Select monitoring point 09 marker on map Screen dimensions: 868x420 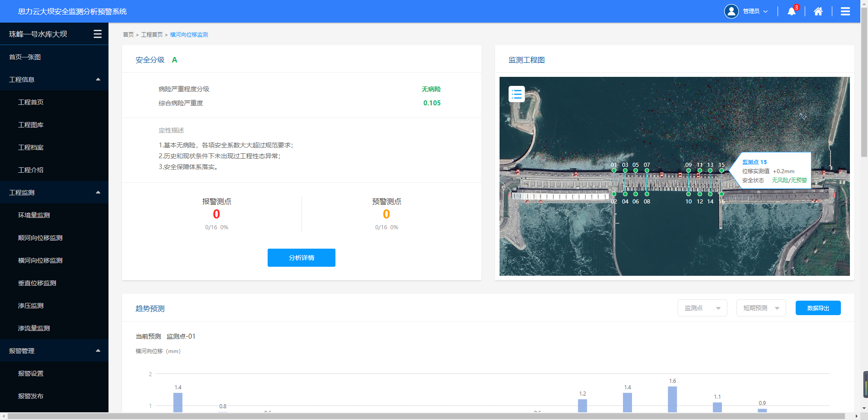[689, 170]
